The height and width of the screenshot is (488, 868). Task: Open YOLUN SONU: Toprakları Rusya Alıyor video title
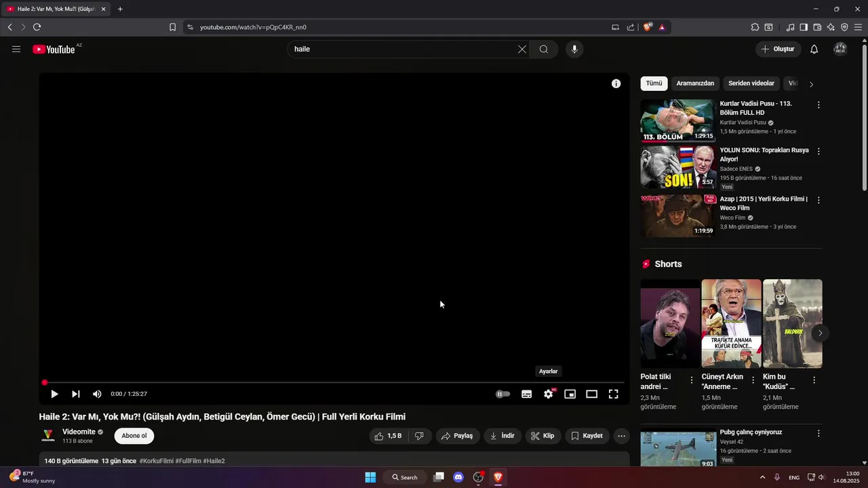(x=764, y=155)
